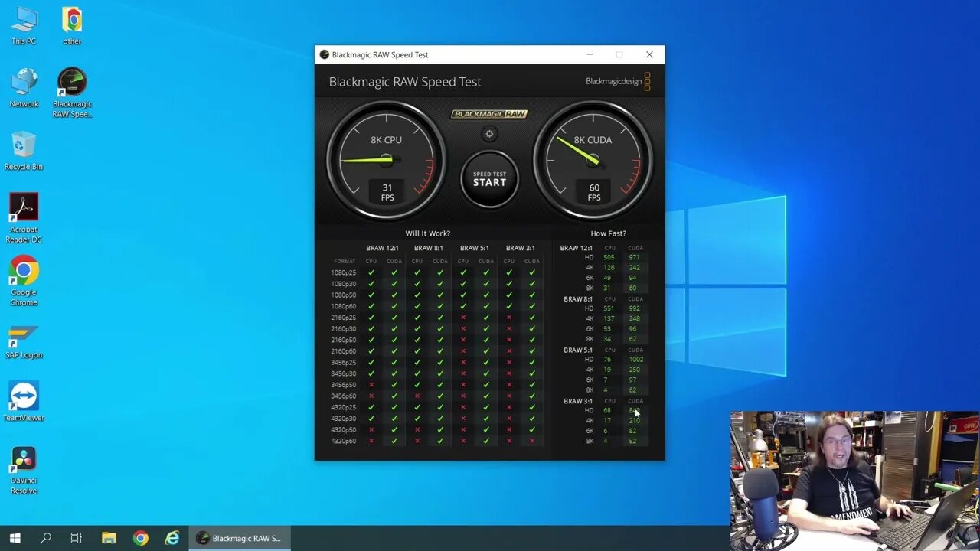Open the 'other' folder on desktop
Viewport: 980px width, 551px height.
coord(72,25)
